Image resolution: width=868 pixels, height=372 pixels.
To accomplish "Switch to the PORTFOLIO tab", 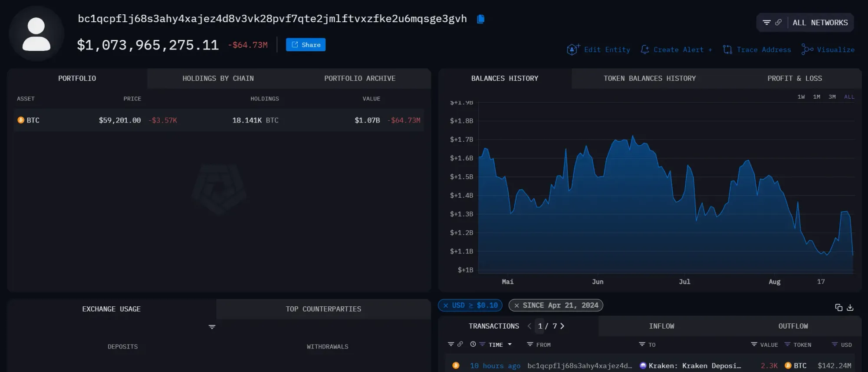I will (77, 78).
